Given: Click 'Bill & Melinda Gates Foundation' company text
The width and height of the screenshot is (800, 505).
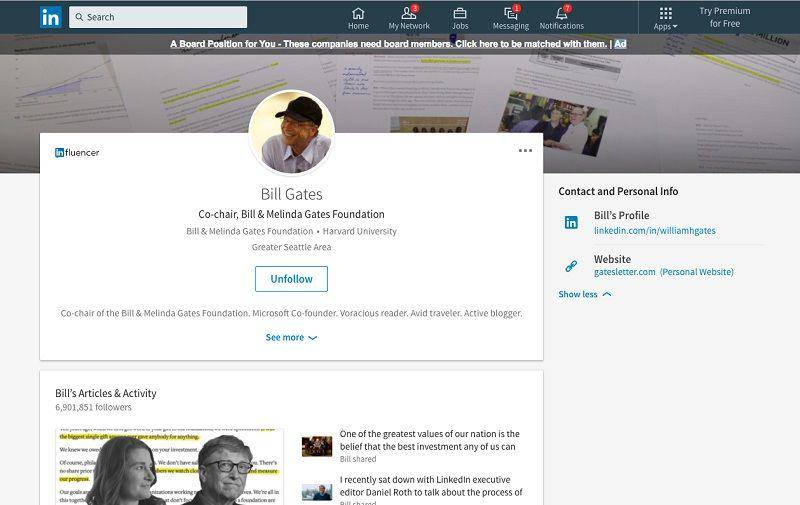Looking at the screenshot, I should [x=249, y=231].
